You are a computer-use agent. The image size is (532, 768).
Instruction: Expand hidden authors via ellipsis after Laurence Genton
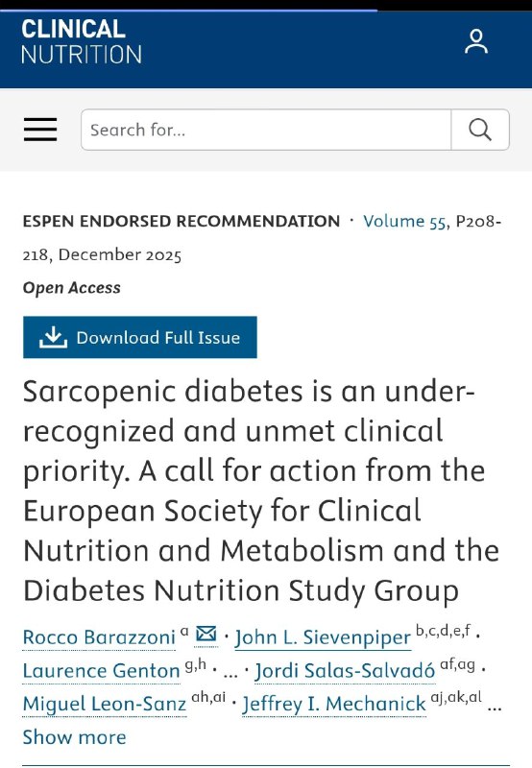click(230, 674)
